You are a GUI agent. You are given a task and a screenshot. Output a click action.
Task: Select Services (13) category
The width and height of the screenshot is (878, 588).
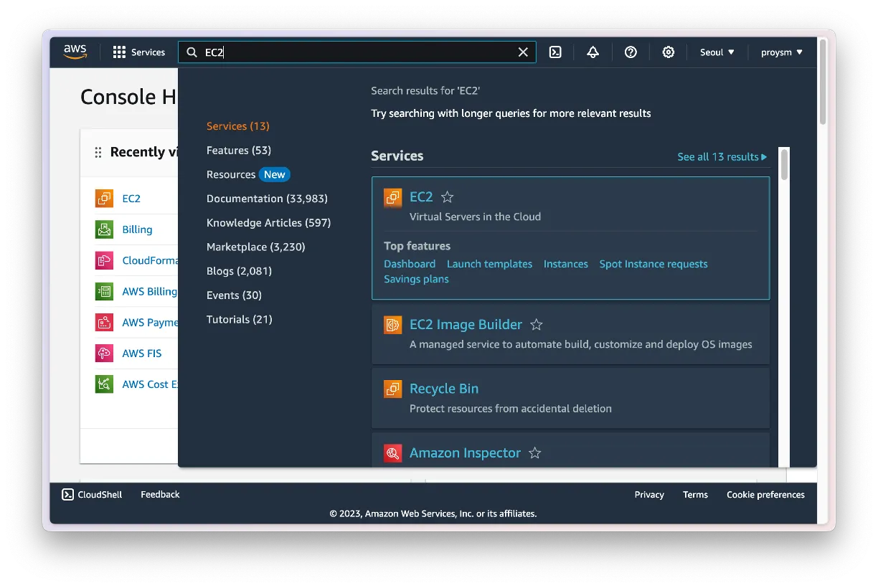click(238, 126)
